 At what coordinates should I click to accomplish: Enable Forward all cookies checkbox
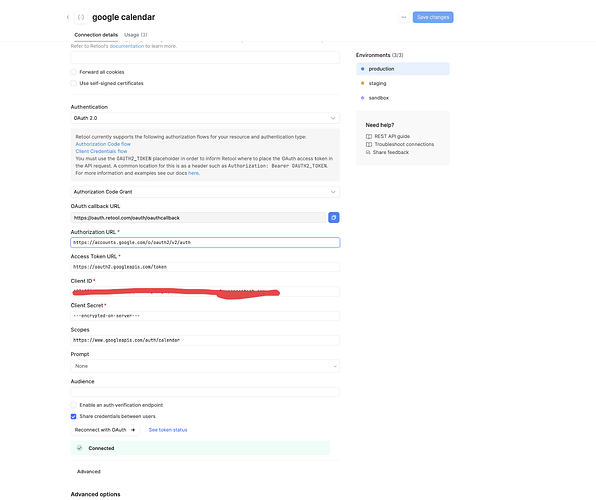tap(73, 72)
